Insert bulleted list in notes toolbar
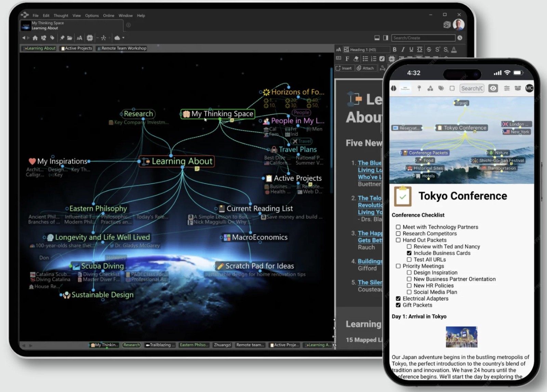The width and height of the screenshot is (547, 392). click(365, 59)
